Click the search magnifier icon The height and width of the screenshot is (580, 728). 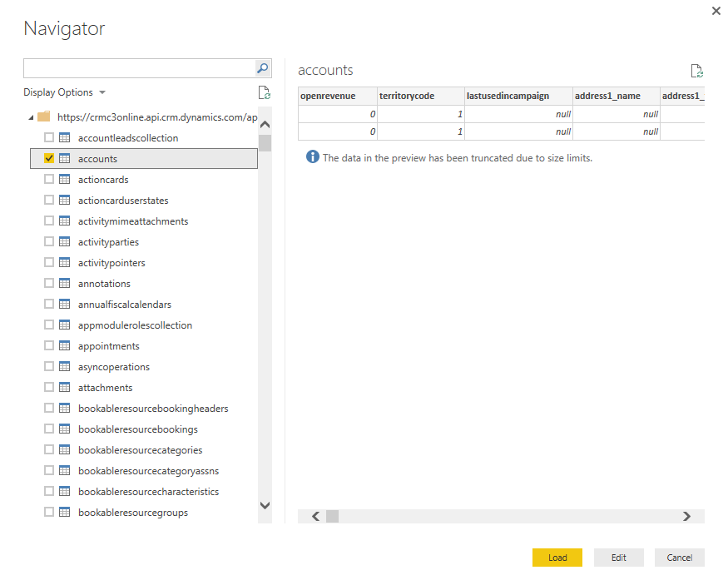[263, 68]
